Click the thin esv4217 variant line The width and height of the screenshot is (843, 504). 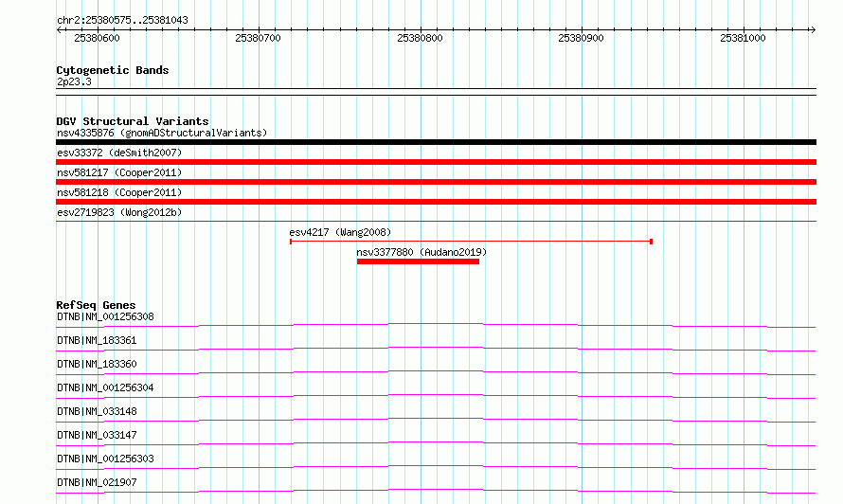471,242
